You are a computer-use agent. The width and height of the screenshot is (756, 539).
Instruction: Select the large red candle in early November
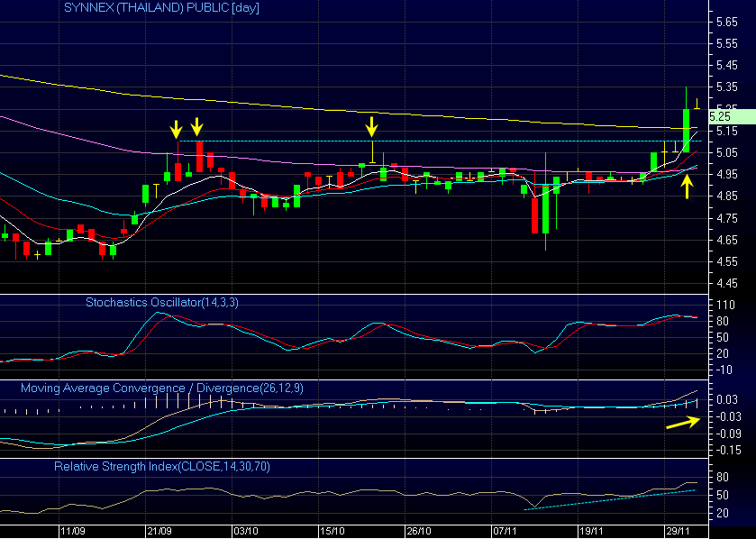[x=535, y=215]
